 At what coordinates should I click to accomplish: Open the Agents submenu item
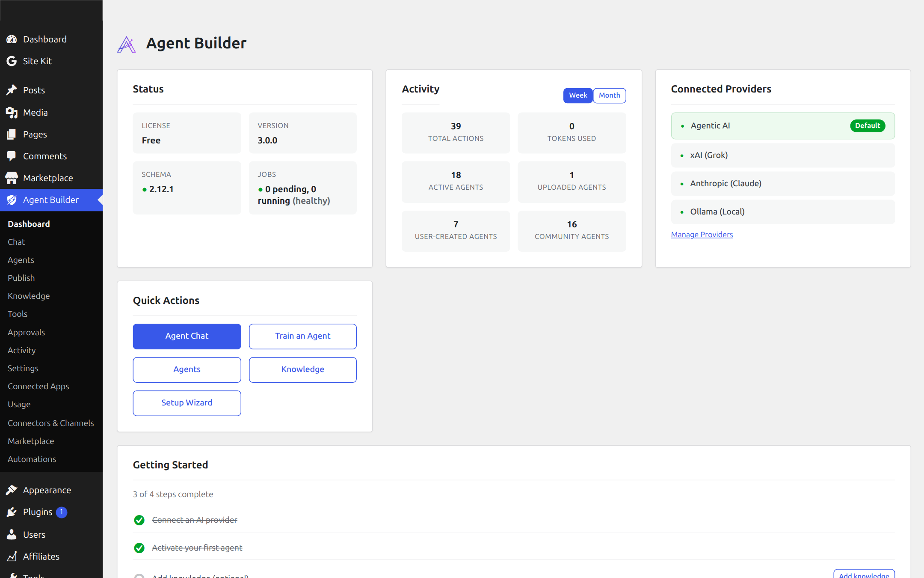pos(21,260)
